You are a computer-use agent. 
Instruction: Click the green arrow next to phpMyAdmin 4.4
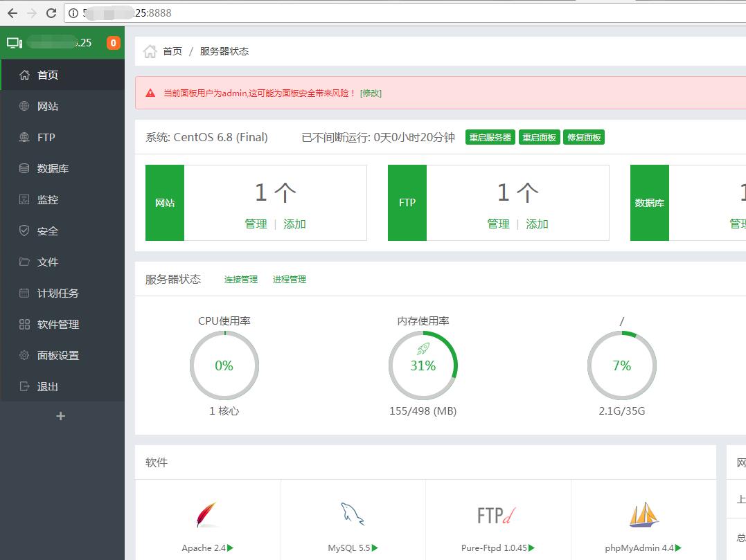678,548
